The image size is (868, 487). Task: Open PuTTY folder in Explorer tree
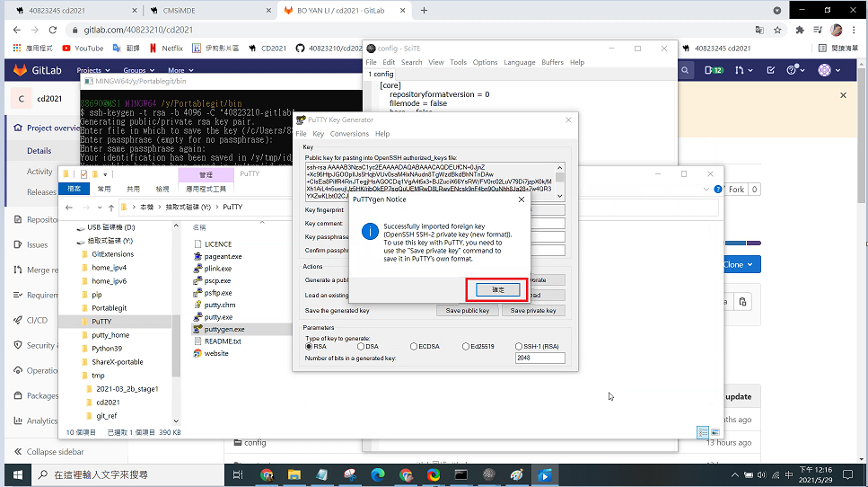101,322
